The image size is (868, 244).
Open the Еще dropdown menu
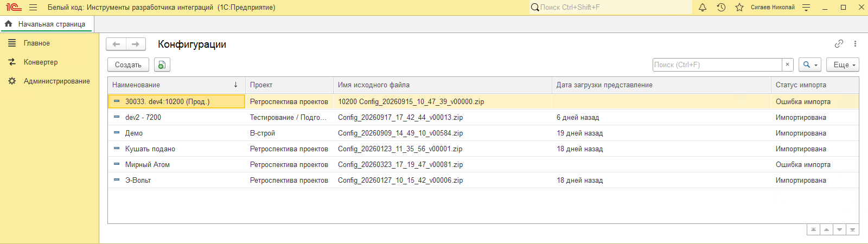pyautogui.click(x=843, y=65)
